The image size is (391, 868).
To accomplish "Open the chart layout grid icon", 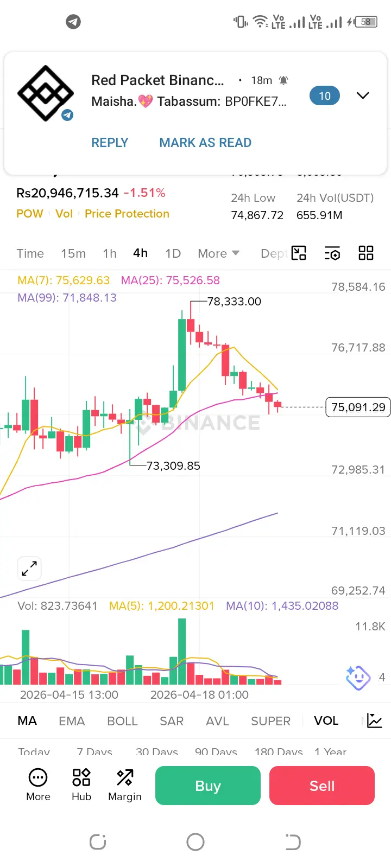I will click(x=366, y=253).
